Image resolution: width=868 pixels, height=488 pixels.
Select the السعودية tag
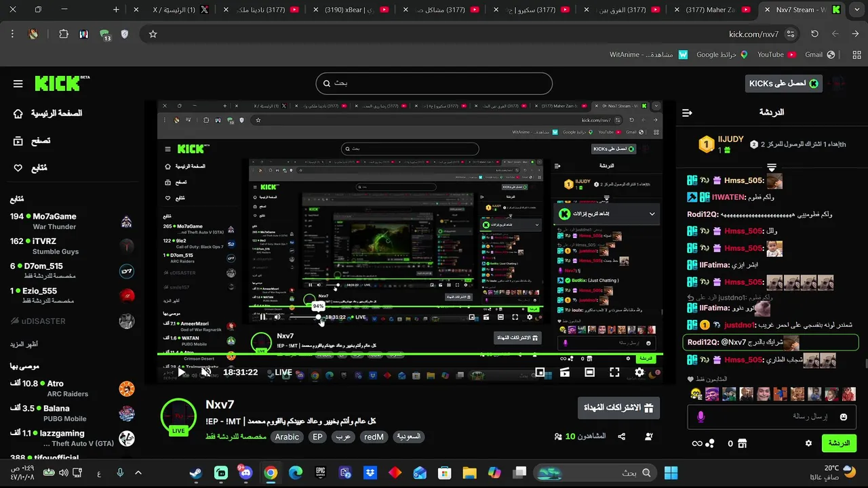(x=408, y=437)
